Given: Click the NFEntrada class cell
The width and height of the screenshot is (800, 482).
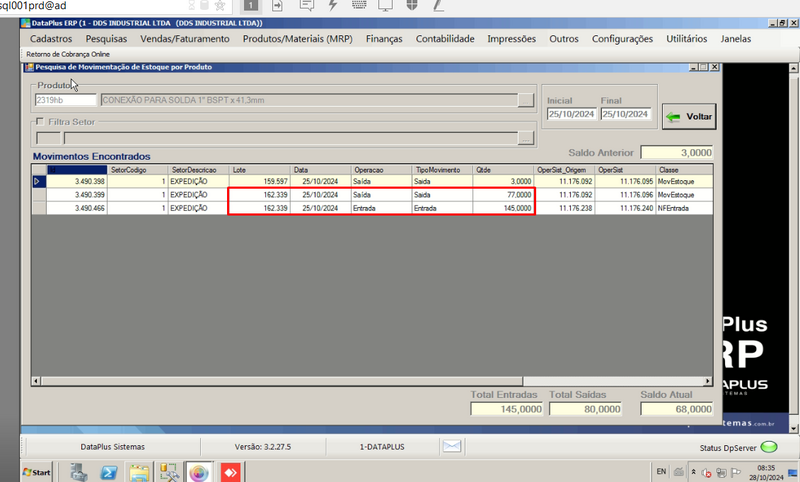Looking at the screenshot, I should [x=684, y=208].
